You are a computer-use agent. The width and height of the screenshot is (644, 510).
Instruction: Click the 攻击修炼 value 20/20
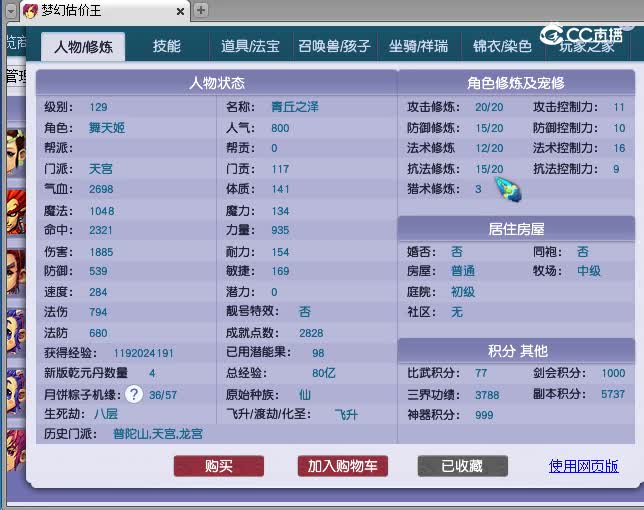click(x=489, y=107)
